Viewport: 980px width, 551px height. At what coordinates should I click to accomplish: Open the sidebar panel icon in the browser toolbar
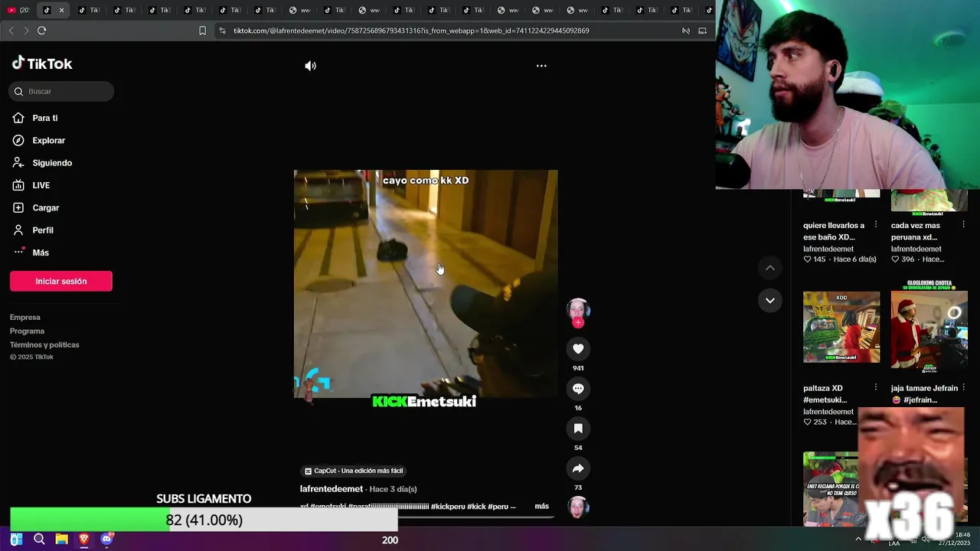pyautogui.click(x=702, y=31)
